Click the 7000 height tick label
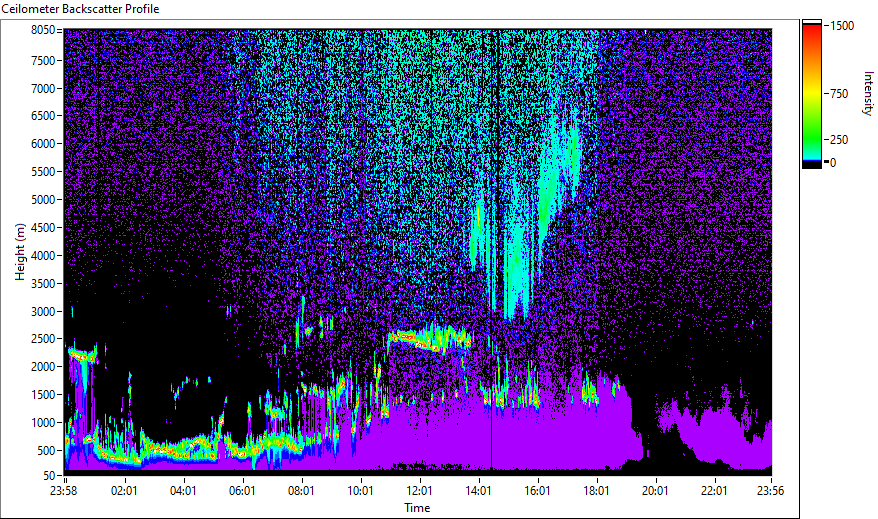The image size is (878, 519). (x=43, y=88)
